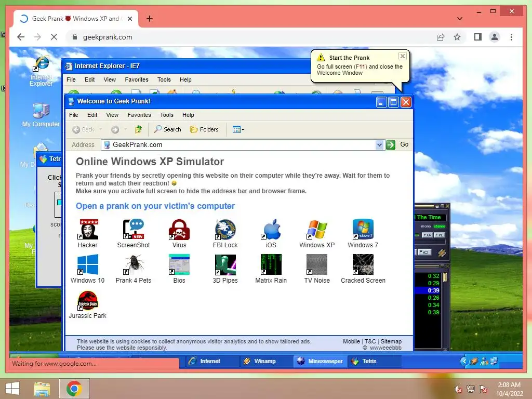This screenshot has height=399, width=532.
Task: Open the TV Noise icon
Action: tap(317, 264)
